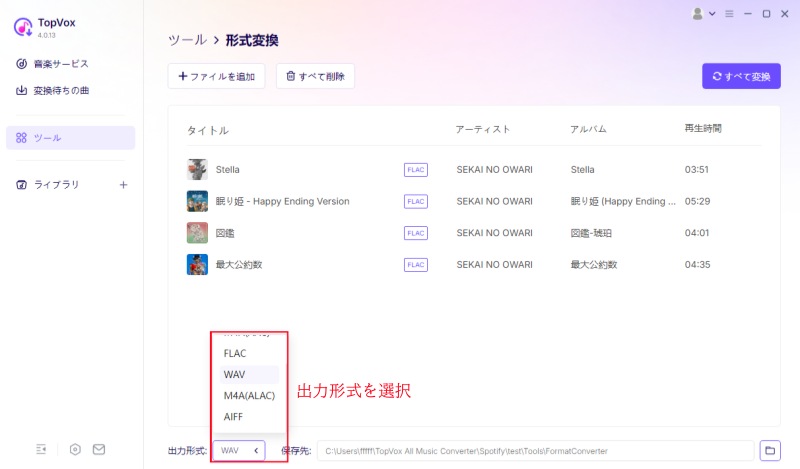Click the 変換待ちの曲 download icon

tap(21, 90)
